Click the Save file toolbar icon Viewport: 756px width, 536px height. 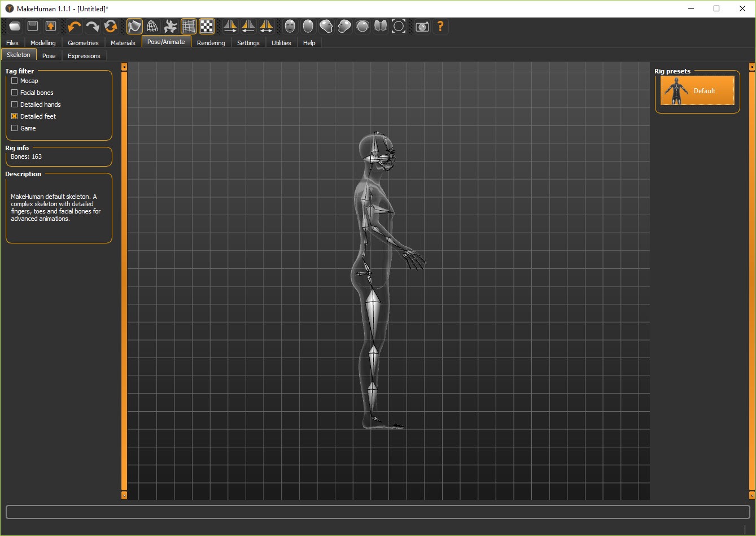coord(33,26)
